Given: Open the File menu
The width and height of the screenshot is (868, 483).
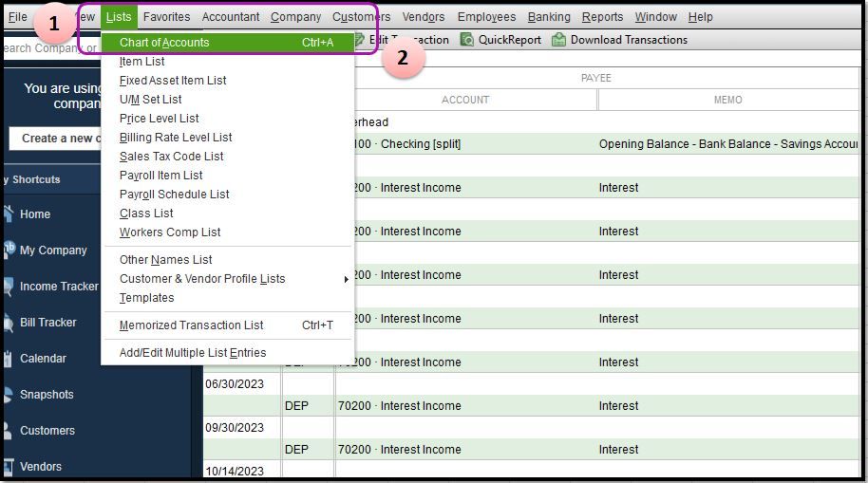Looking at the screenshot, I should pyautogui.click(x=18, y=17).
